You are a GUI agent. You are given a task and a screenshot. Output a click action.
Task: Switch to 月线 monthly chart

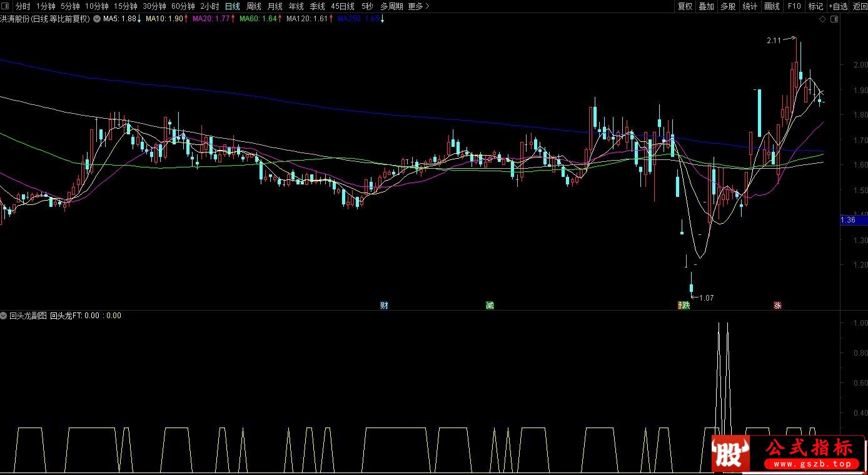coord(275,6)
